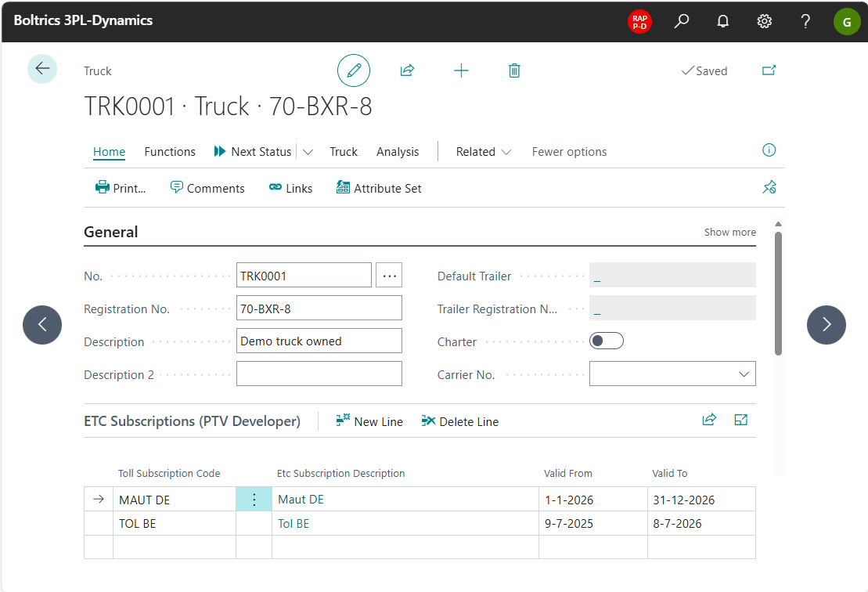The width and height of the screenshot is (868, 592).
Task: Click the vertical scrollbar thumb
Action: click(x=777, y=292)
